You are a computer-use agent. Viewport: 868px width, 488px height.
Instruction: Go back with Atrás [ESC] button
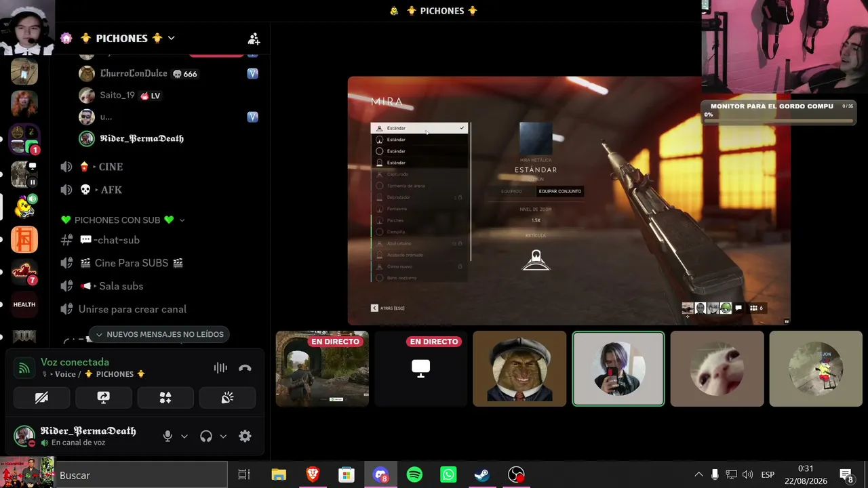click(x=388, y=308)
